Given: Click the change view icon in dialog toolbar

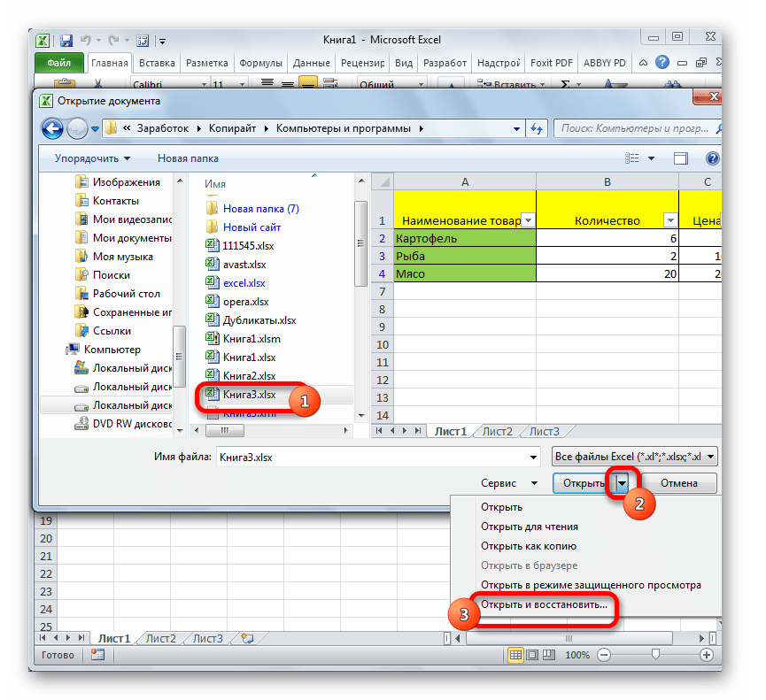Looking at the screenshot, I should pyautogui.click(x=631, y=158).
